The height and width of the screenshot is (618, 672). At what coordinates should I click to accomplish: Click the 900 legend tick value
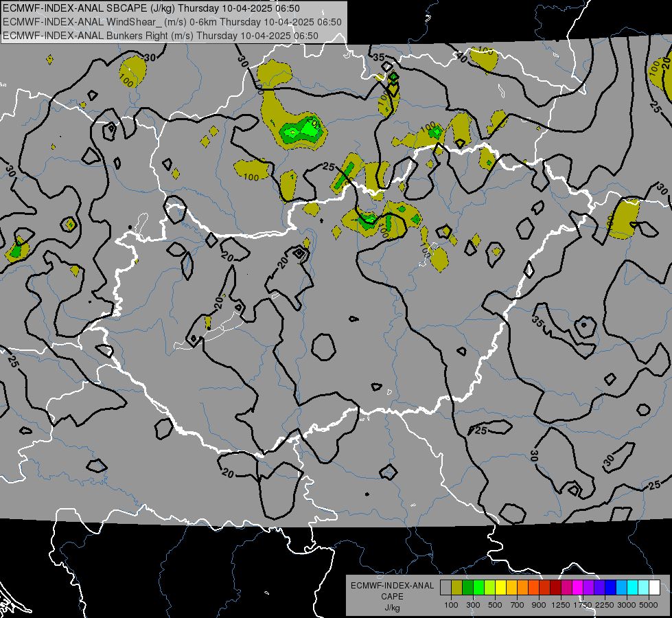tap(539, 605)
